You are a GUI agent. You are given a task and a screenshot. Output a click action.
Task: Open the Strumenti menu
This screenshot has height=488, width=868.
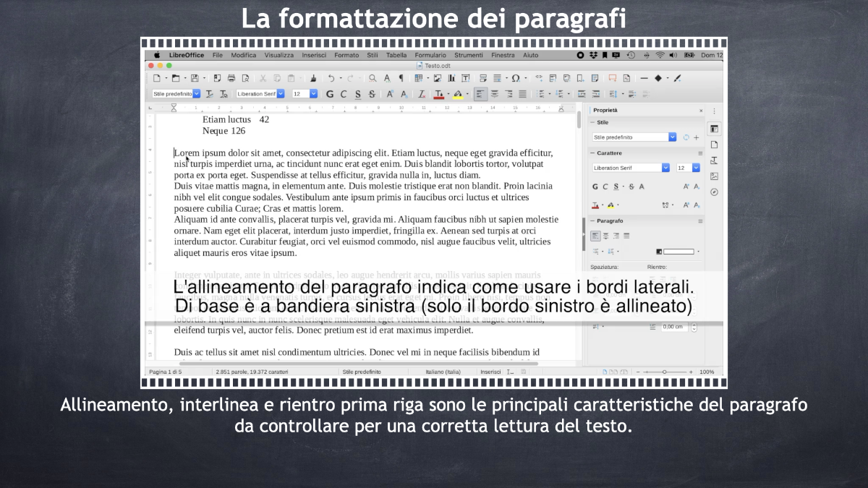[468, 55]
